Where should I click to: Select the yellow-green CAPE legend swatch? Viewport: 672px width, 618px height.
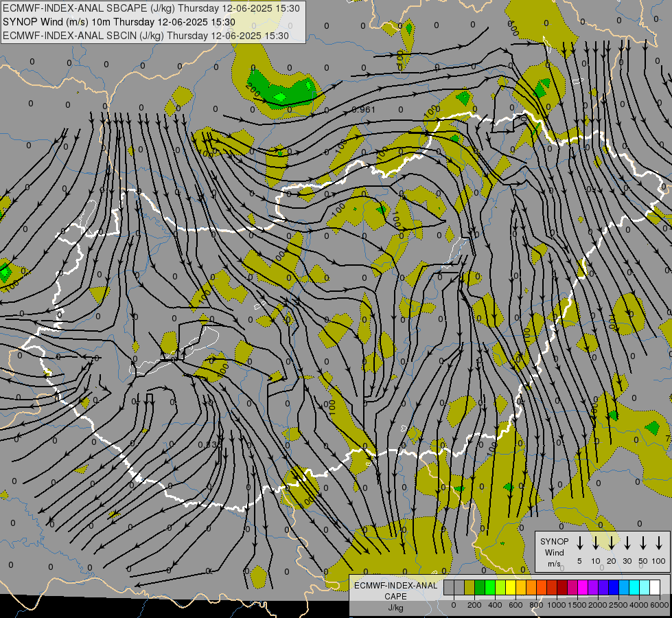pyautogui.click(x=500, y=587)
